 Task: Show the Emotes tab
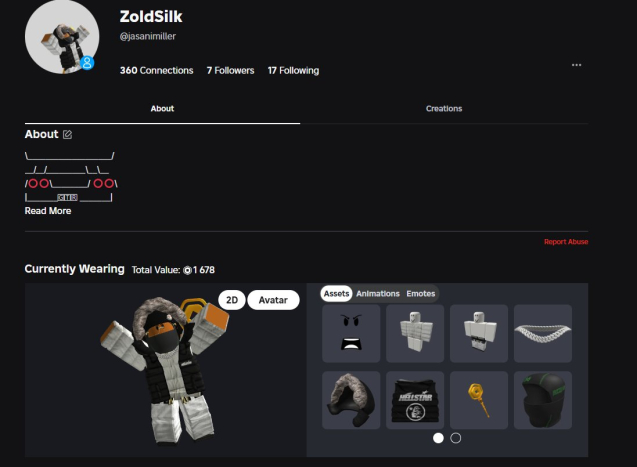(x=420, y=294)
